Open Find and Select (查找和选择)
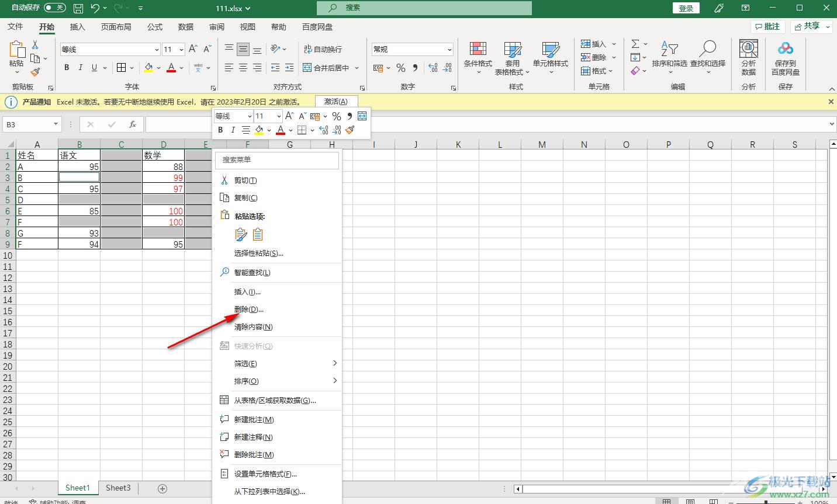837x504 pixels. (708, 58)
